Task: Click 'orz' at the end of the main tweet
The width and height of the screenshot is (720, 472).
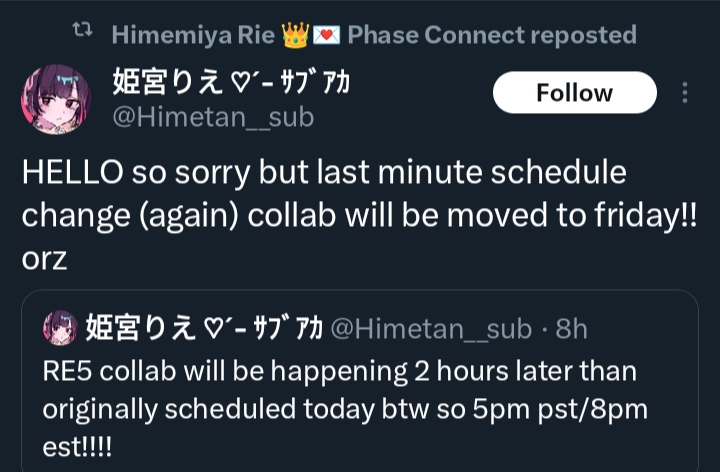Action: pyautogui.click(x=44, y=258)
